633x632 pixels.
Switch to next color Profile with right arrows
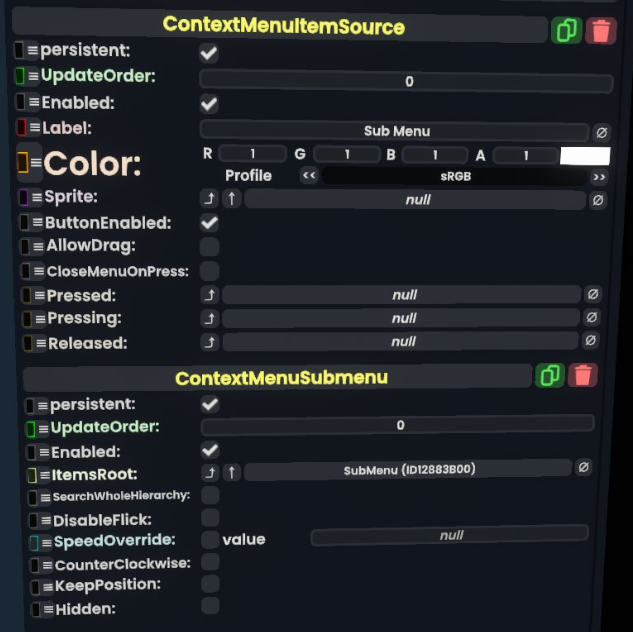599,176
